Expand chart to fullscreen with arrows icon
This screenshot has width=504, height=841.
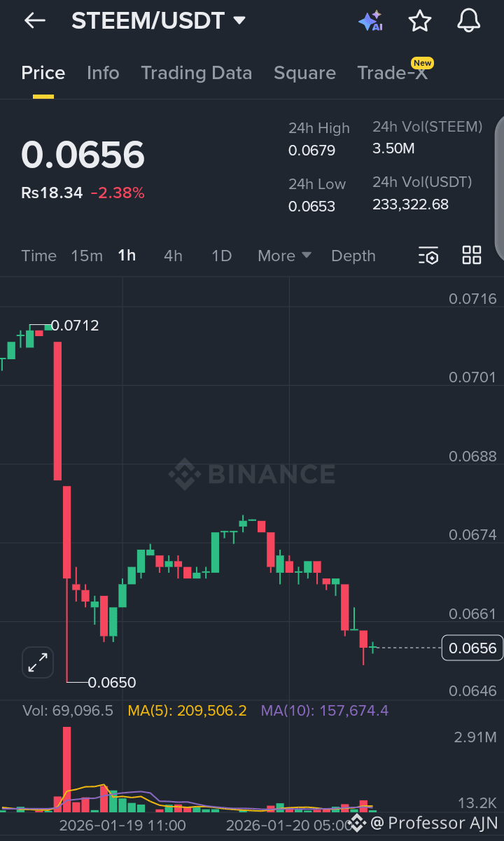37,662
